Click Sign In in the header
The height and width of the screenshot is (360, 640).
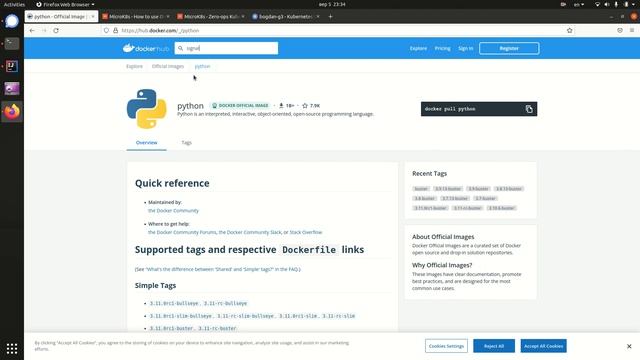[465, 48]
